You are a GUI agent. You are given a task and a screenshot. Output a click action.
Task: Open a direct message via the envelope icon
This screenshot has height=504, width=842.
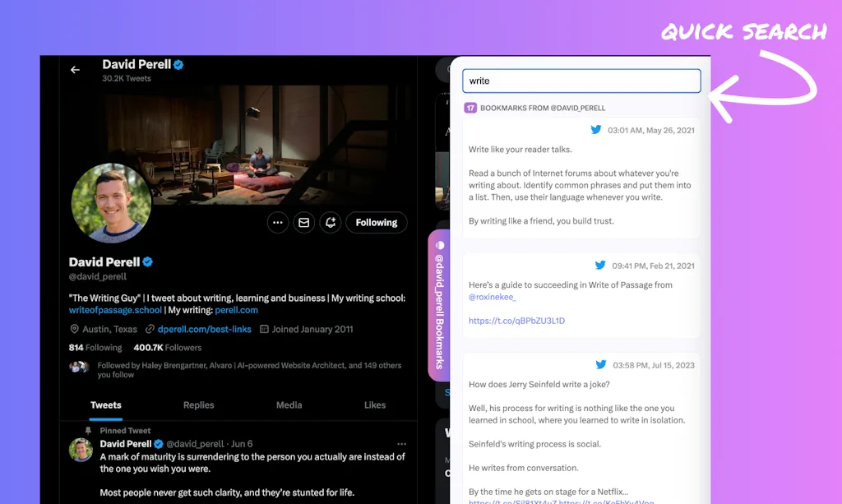coord(303,222)
